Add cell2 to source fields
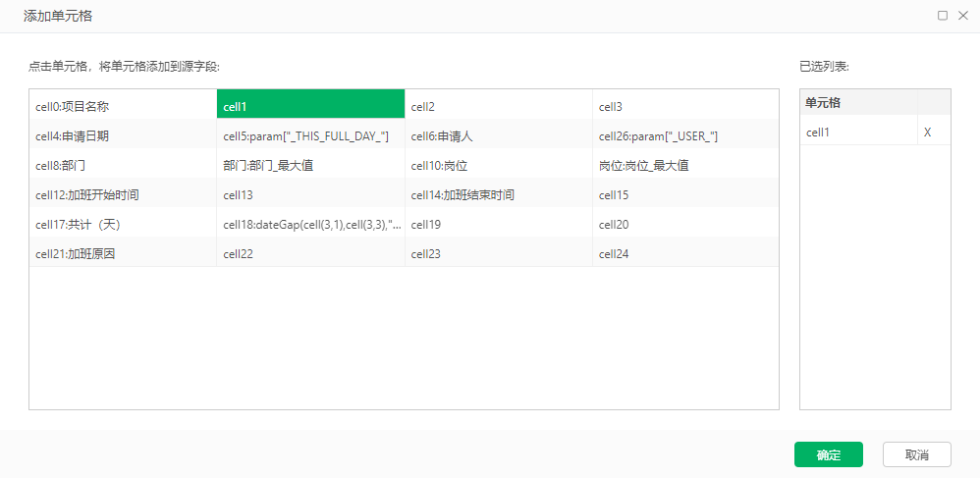This screenshot has height=478, width=980. click(499, 106)
